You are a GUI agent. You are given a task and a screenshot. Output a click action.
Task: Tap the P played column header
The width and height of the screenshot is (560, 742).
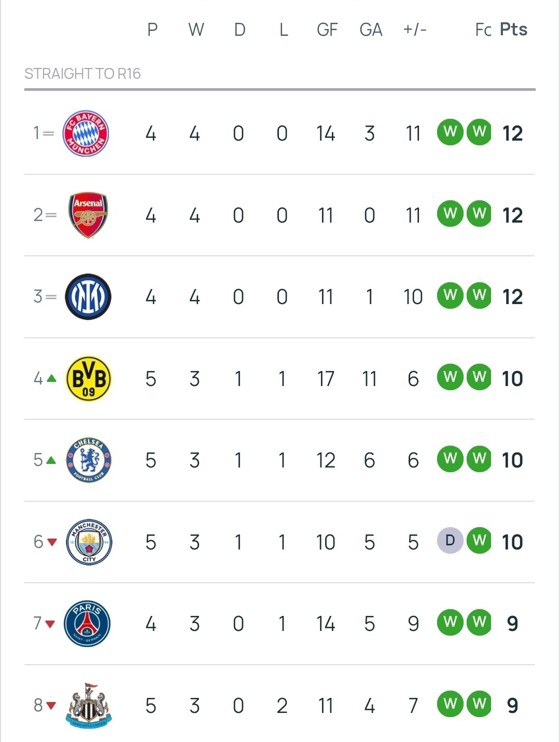point(152,30)
